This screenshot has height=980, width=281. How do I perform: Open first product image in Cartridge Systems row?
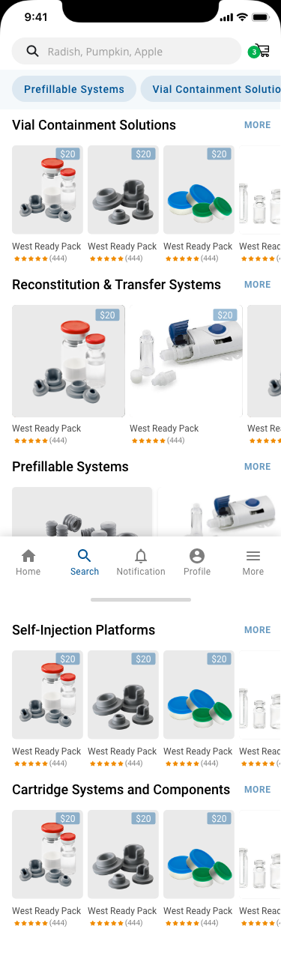coord(47,854)
